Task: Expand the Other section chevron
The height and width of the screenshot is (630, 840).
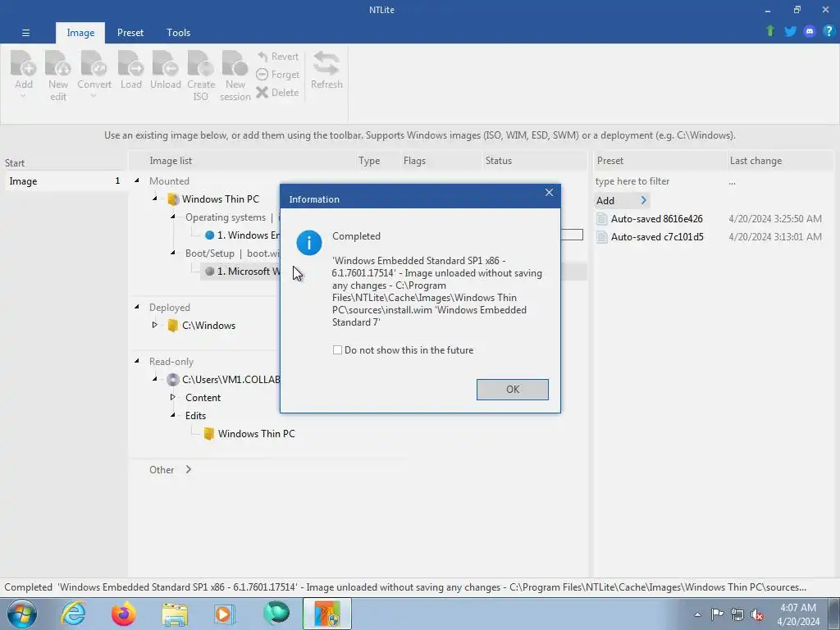Action: point(189,469)
